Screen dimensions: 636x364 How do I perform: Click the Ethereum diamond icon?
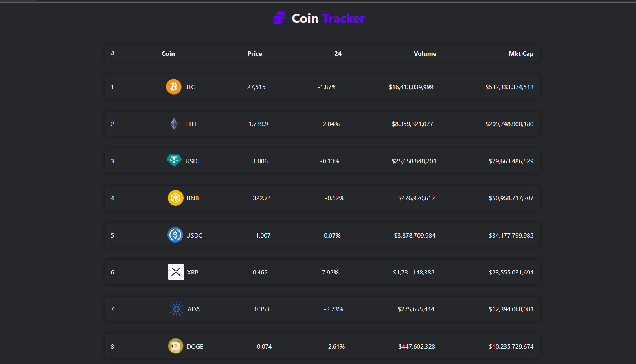pos(174,124)
